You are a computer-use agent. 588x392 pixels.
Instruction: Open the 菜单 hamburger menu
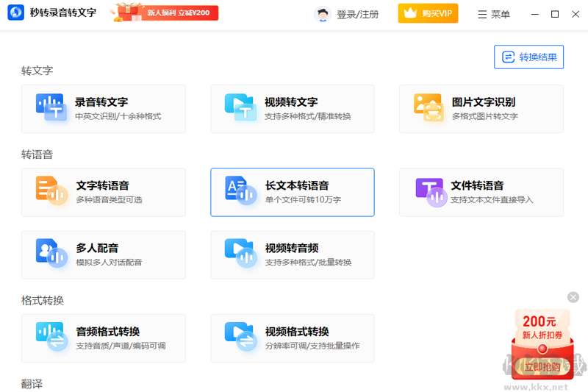(493, 14)
